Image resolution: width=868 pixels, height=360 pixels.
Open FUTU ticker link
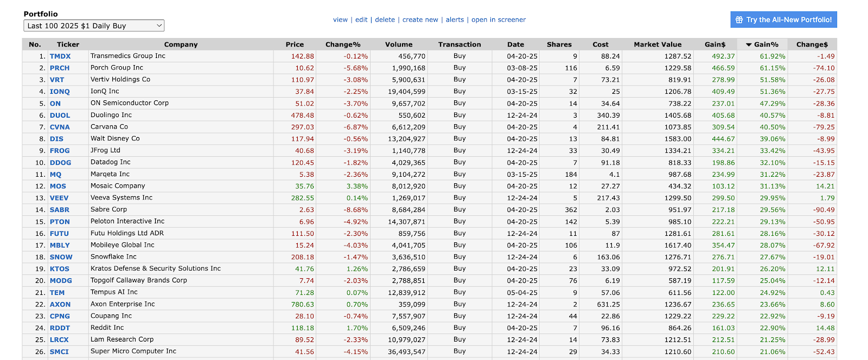tap(59, 234)
